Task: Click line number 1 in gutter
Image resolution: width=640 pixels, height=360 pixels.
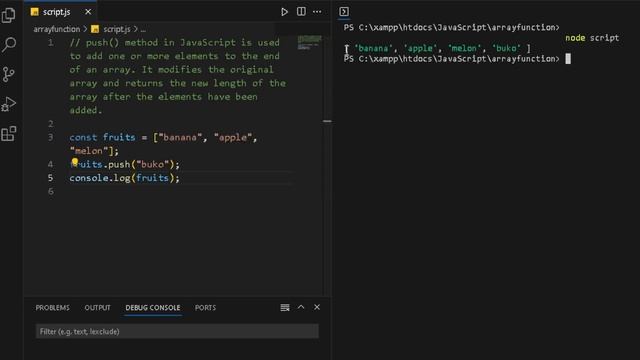Action: tap(51, 42)
